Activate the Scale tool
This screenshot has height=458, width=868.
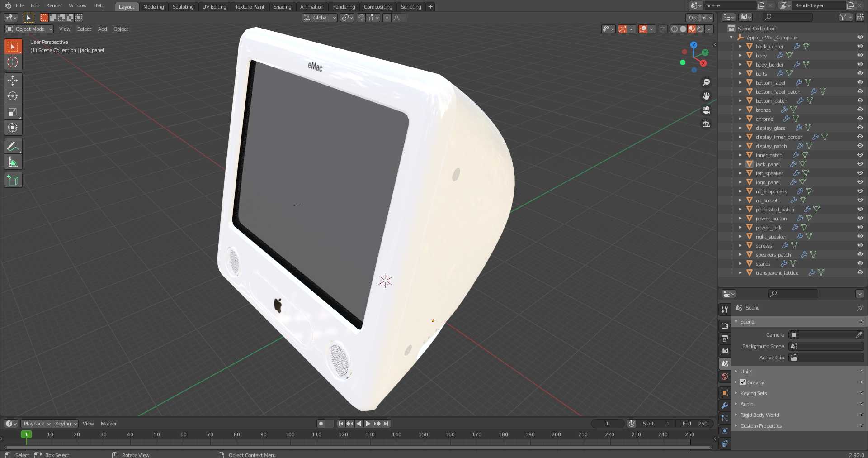click(13, 112)
